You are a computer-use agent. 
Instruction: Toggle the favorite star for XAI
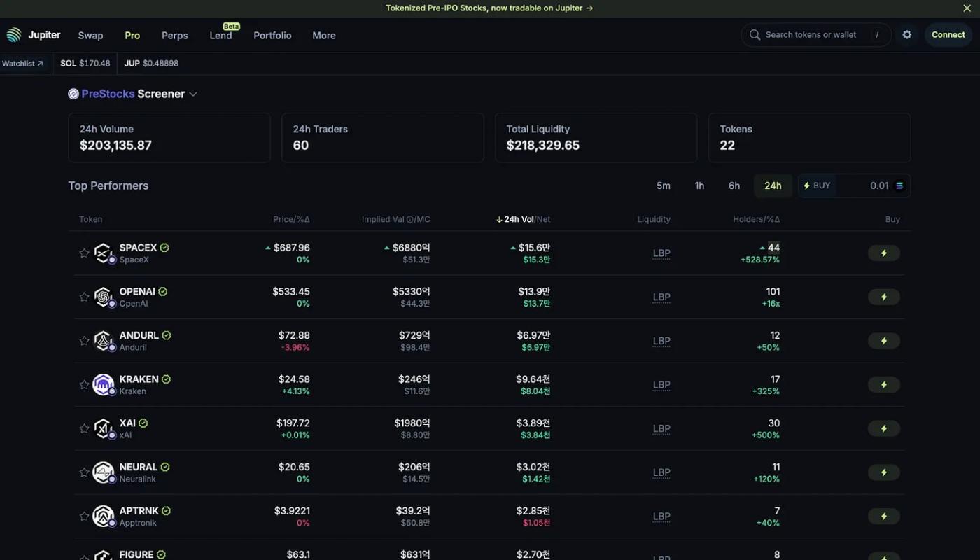tap(84, 428)
